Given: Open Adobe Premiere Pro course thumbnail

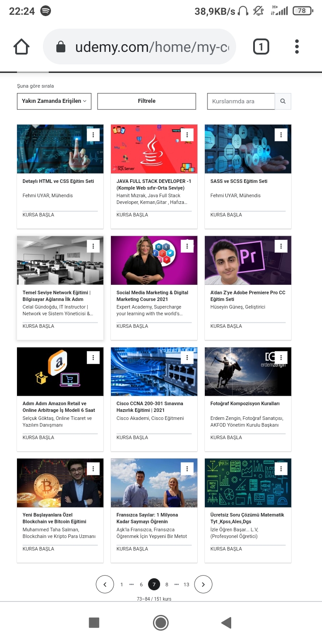Looking at the screenshot, I should [248, 260].
